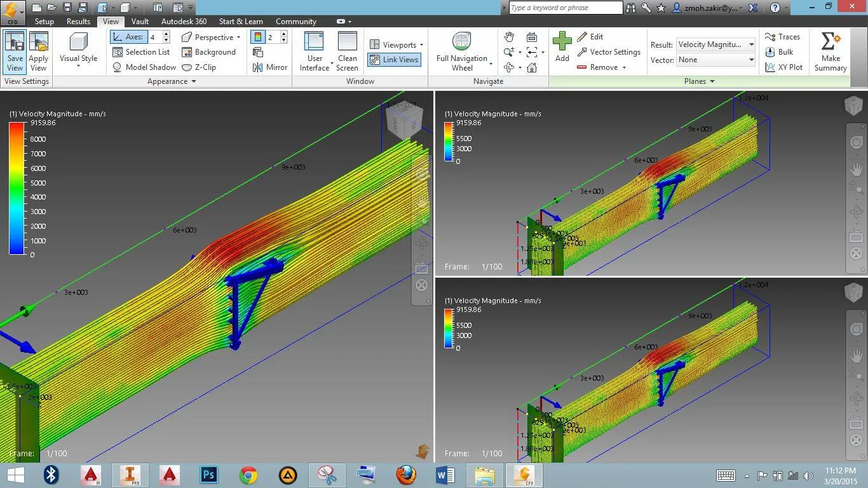Click the Traces button
868x488 pixels.
pos(782,37)
